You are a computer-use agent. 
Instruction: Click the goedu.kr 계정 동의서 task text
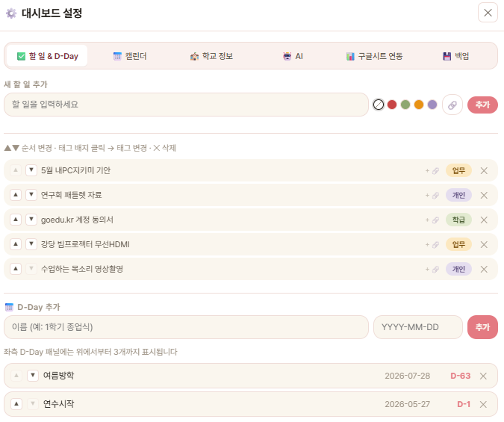pyautogui.click(x=77, y=220)
